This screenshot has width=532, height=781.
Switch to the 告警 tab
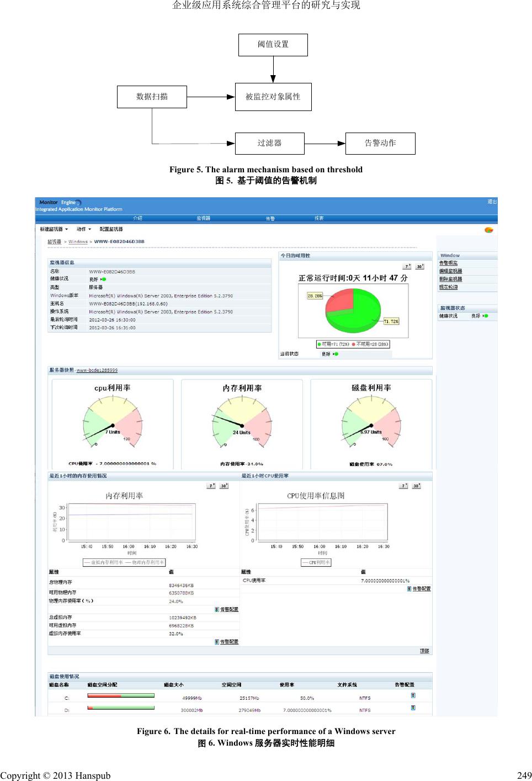tap(270, 218)
